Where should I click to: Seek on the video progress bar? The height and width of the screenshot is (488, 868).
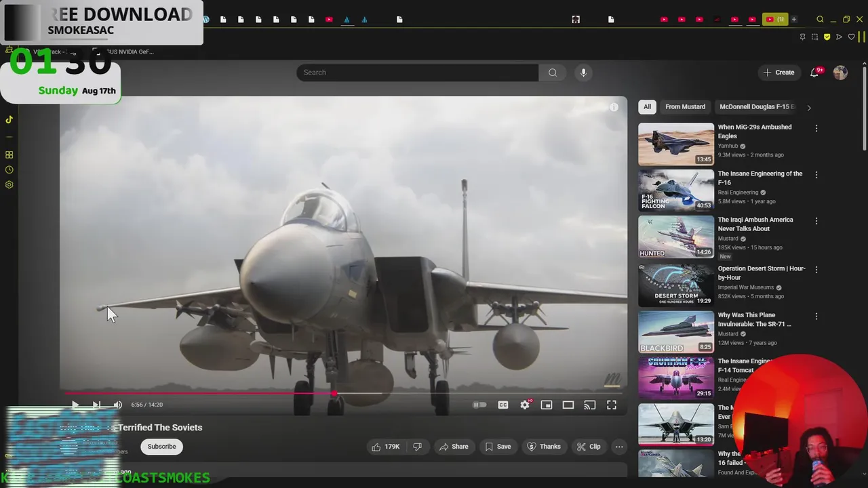[343, 393]
